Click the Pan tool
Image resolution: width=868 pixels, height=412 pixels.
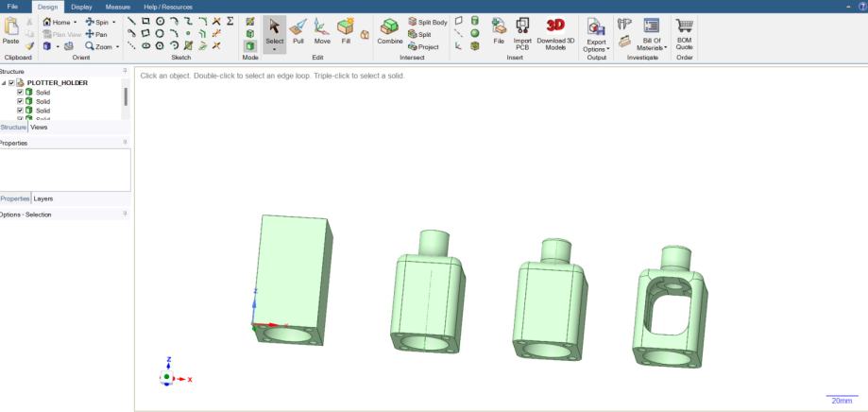click(x=96, y=34)
